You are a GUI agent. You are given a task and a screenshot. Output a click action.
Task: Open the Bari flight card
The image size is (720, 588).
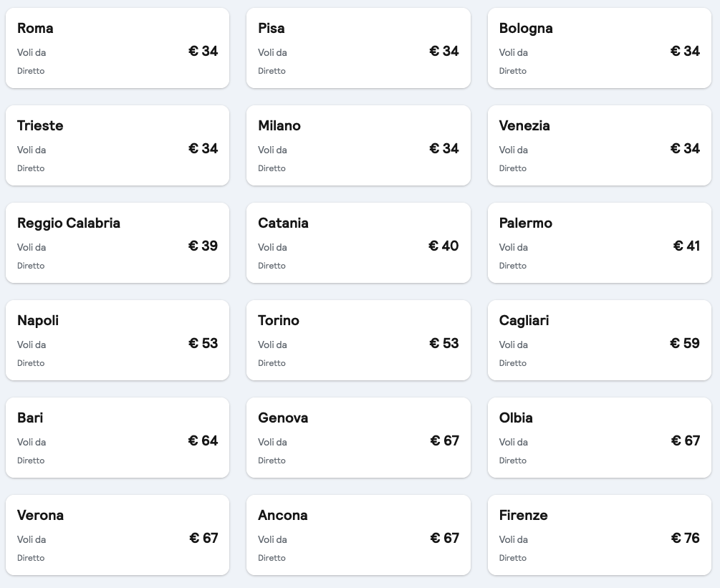[x=117, y=438]
